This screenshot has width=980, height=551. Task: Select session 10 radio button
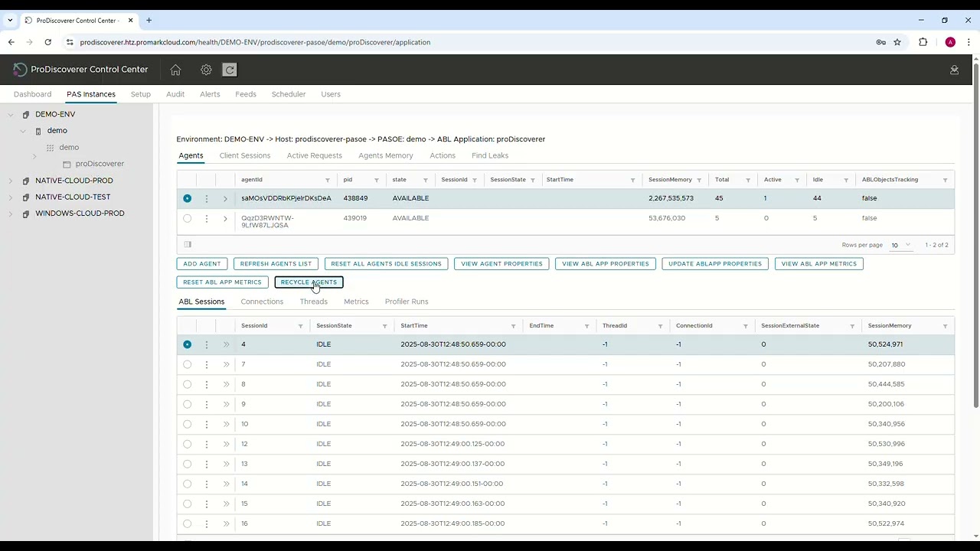coord(187,424)
